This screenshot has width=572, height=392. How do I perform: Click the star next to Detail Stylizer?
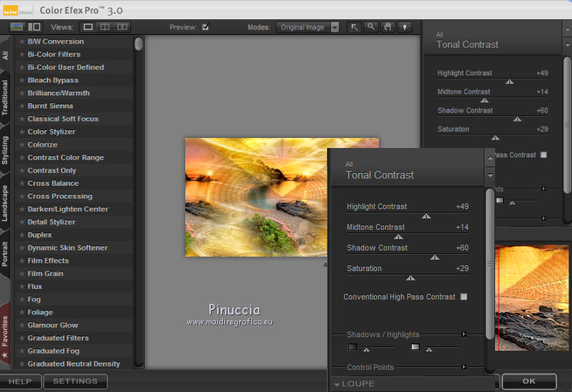point(22,222)
